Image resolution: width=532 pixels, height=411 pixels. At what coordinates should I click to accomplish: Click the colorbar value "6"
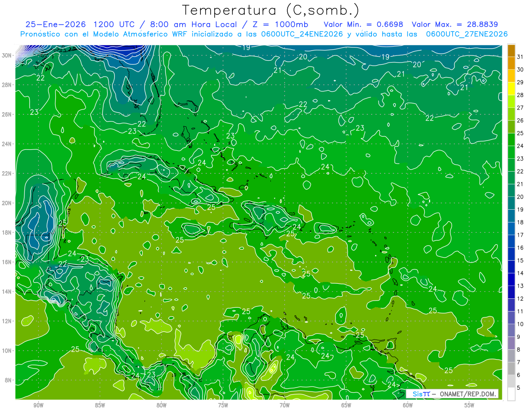[519, 375]
